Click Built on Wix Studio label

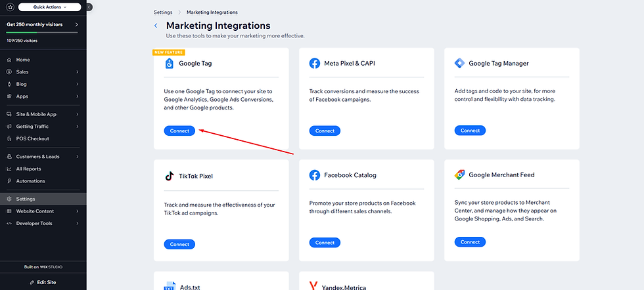click(x=43, y=267)
